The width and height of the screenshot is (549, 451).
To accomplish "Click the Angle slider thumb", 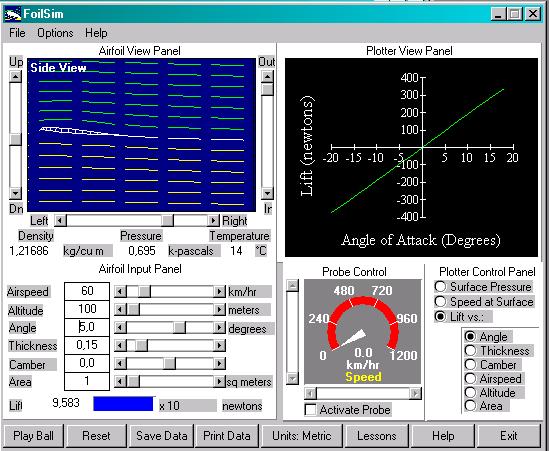I will click(180, 328).
